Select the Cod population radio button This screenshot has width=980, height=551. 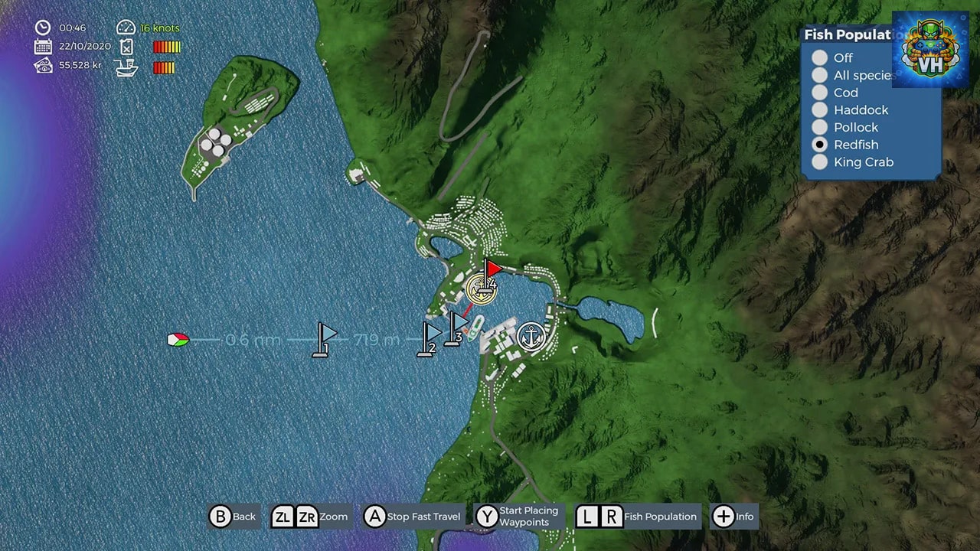point(820,93)
